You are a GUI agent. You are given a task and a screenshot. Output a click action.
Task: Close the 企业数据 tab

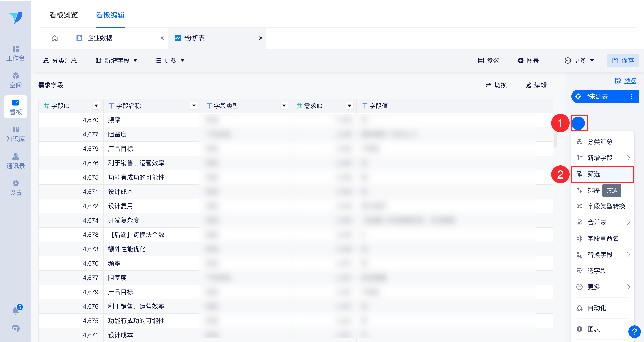[x=162, y=38]
